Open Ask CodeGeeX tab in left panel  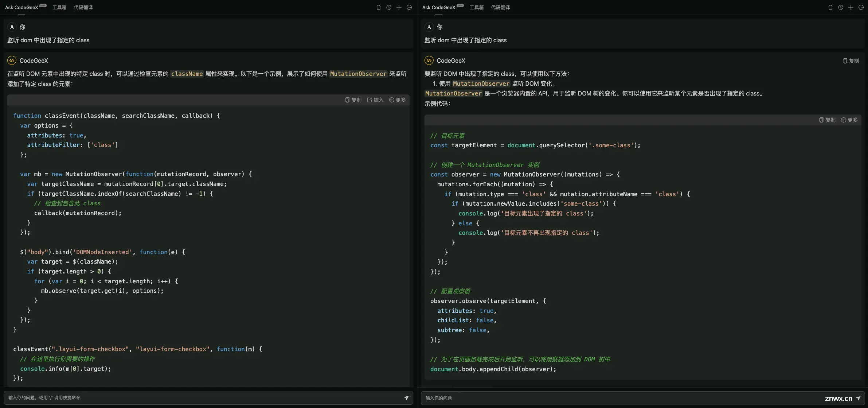pos(21,7)
